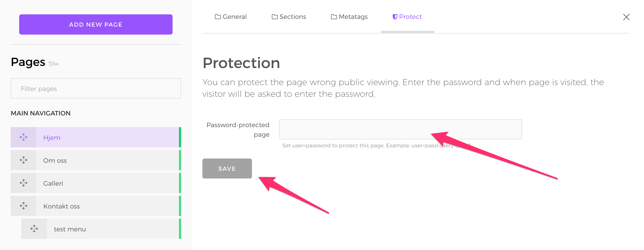This screenshot has height=250, width=644.
Task: Click the move handle icon for Hjem
Action: click(x=23, y=137)
